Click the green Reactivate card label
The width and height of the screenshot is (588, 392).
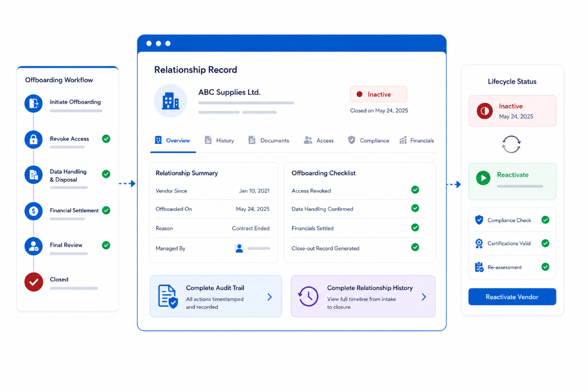click(x=512, y=175)
